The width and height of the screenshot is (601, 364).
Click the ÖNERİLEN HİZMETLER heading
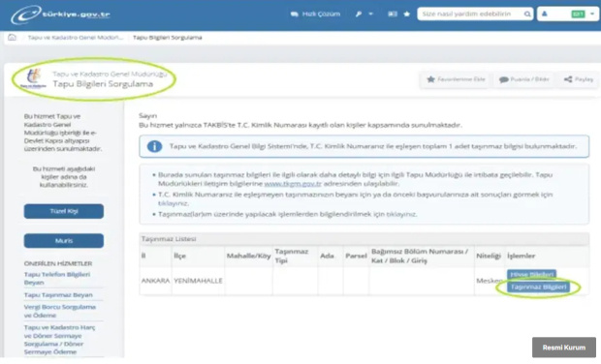(58, 263)
